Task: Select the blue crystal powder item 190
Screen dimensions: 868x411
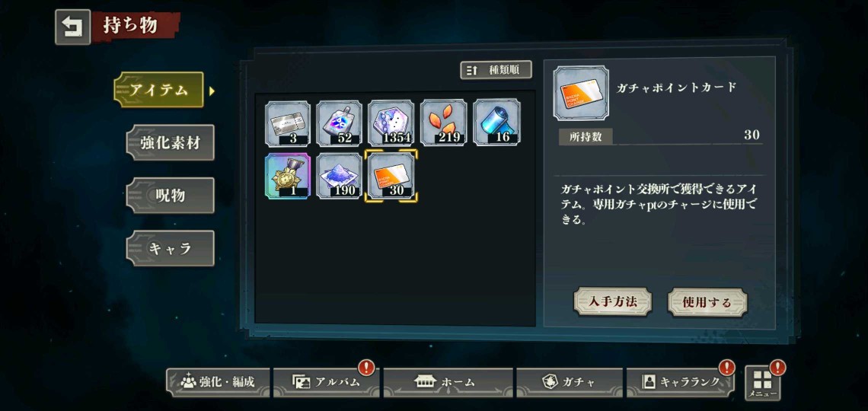Action: tap(340, 176)
